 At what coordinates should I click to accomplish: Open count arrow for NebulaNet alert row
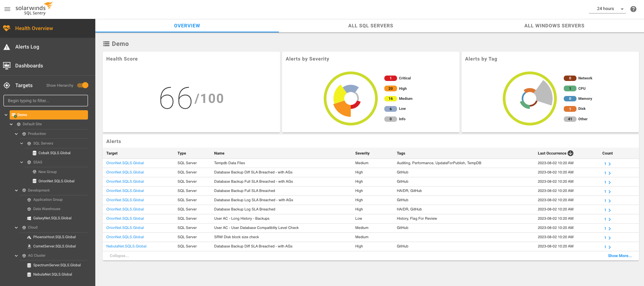(x=610, y=247)
